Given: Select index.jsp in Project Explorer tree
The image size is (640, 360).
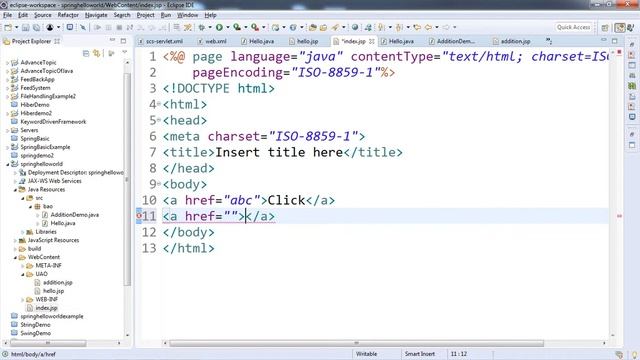Looking at the screenshot, I should tap(46, 308).
